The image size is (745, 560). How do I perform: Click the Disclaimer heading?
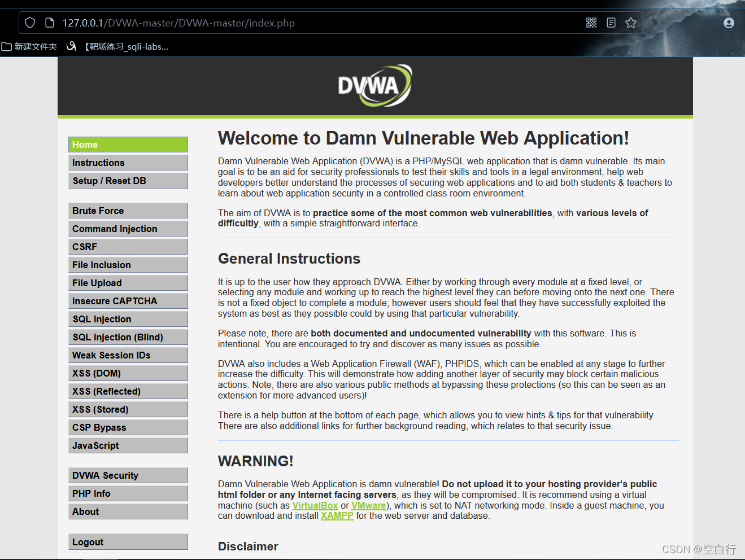248,546
